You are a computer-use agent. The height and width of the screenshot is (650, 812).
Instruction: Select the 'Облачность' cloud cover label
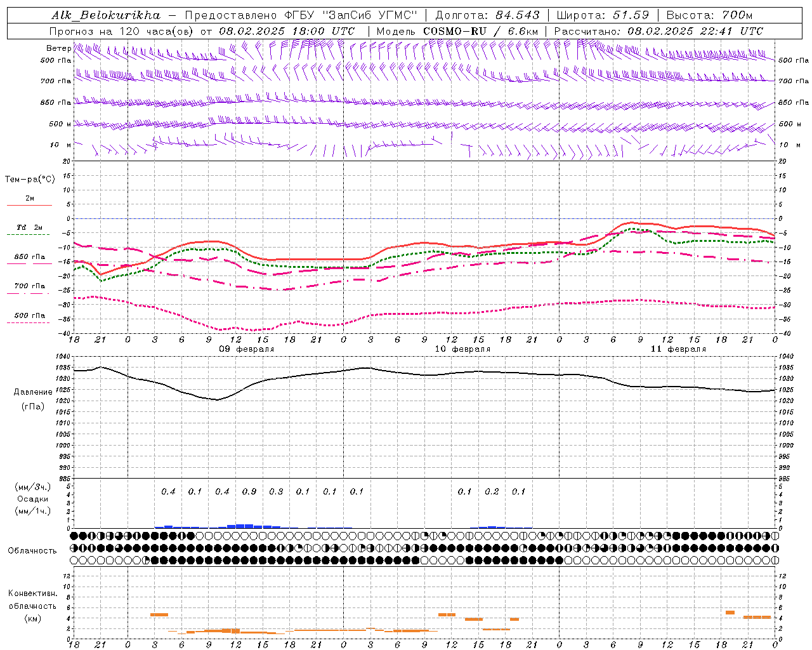32,551
